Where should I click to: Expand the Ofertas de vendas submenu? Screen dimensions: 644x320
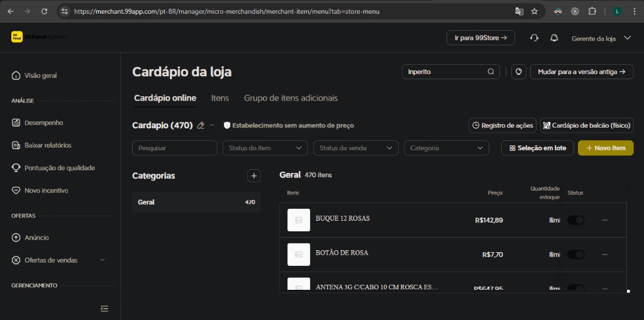coord(58,260)
